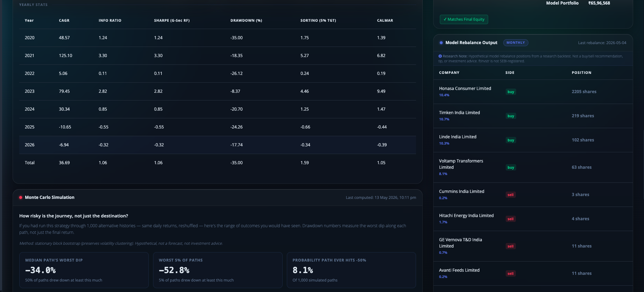Click the INFO RATIO column header
The height and width of the screenshot is (292, 644).
(x=110, y=21)
